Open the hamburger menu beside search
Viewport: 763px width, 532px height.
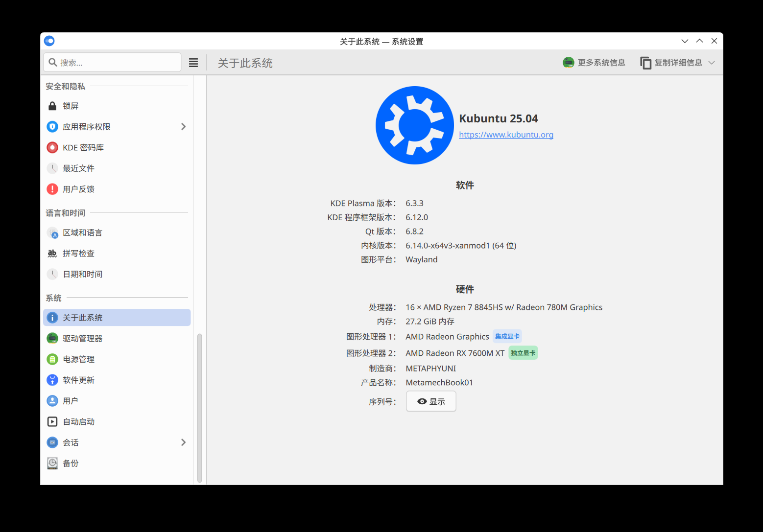tap(193, 63)
